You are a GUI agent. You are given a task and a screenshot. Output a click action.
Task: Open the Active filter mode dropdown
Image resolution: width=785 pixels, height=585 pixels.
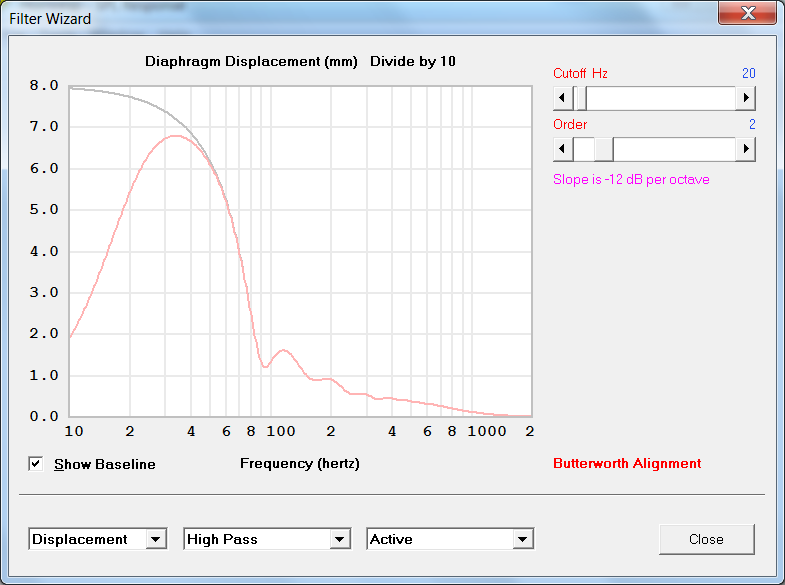point(523,539)
